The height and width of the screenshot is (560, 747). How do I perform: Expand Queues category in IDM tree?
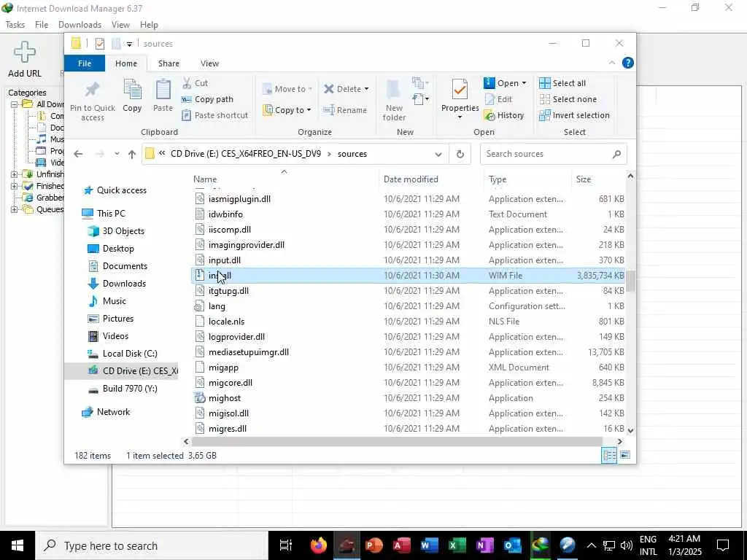[14, 209]
